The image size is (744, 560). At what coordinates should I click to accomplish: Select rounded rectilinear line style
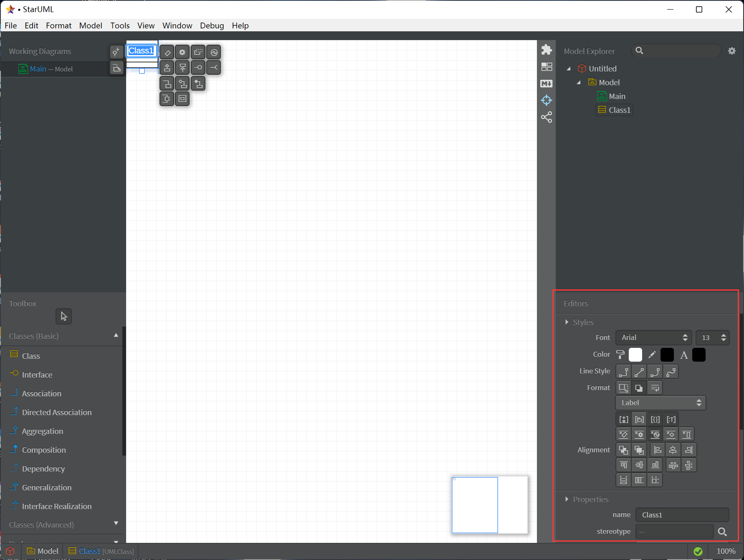tap(655, 372)
